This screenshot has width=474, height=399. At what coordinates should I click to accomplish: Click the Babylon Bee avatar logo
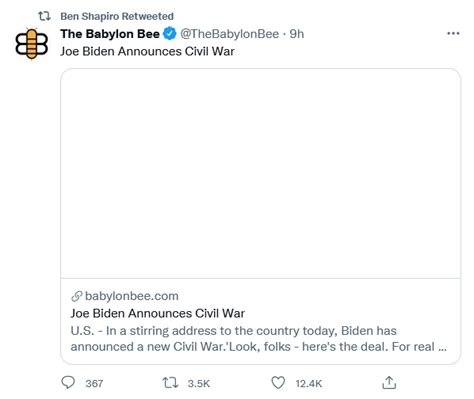(x=32, y=44)
